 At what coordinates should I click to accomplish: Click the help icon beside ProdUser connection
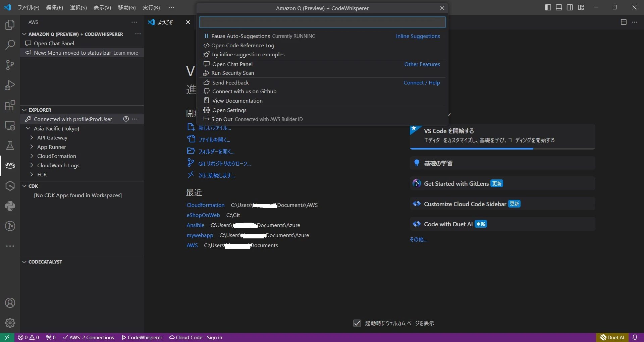click(x=126, y=119)
